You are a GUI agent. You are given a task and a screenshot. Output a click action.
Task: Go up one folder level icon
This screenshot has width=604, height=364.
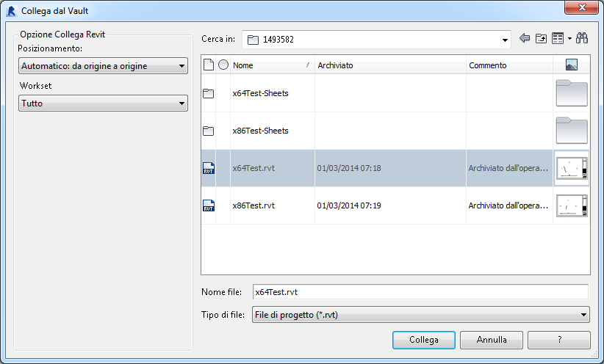point(542,38)
